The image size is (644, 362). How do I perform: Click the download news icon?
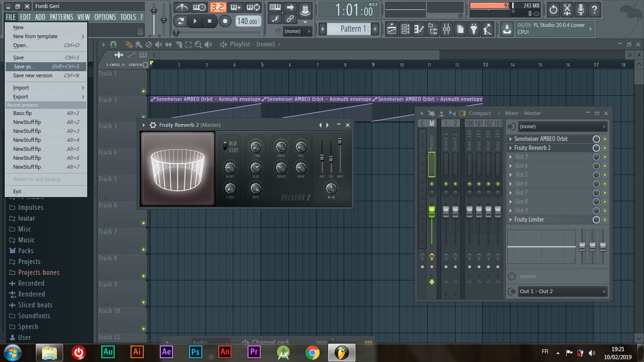[507, 29]
